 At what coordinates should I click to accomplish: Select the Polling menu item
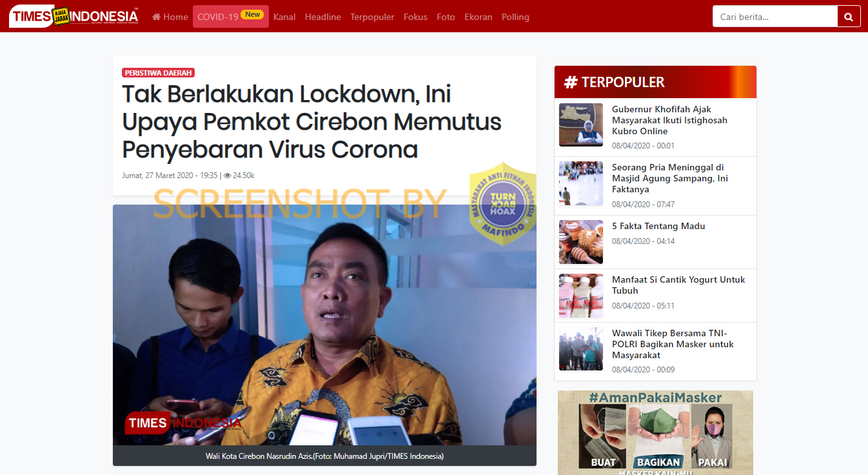coord(515,17)
